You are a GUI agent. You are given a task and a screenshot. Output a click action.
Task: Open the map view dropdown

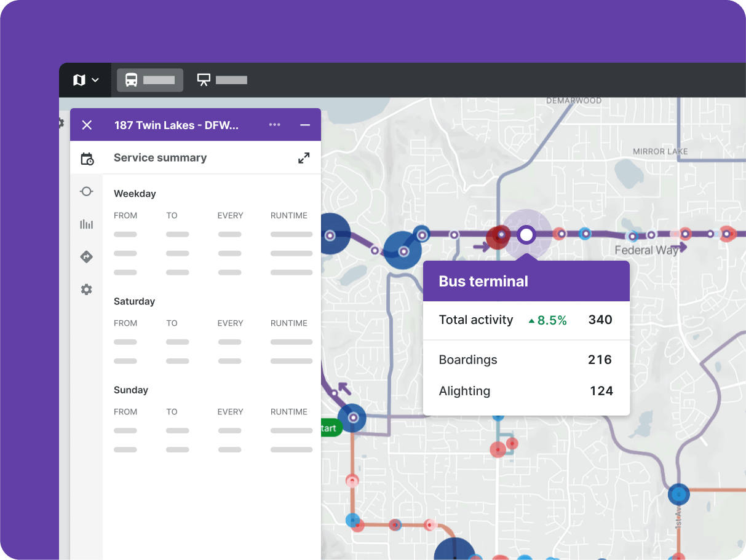pos(85,80)
